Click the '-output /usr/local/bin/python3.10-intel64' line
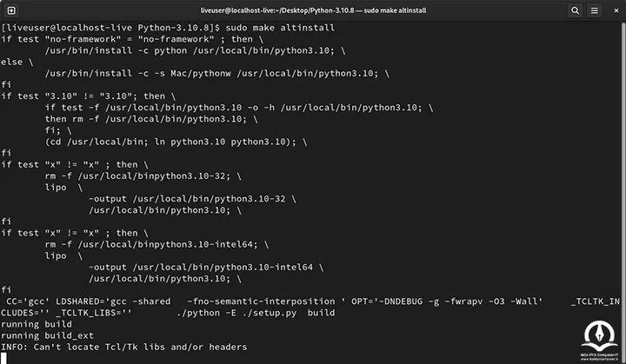 click(x=206, y=267)
